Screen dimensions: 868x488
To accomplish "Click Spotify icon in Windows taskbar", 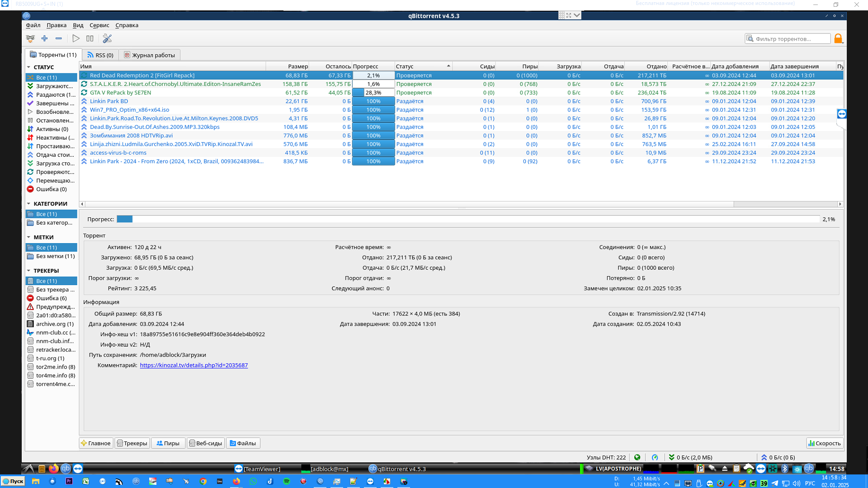I will (287, 482).
